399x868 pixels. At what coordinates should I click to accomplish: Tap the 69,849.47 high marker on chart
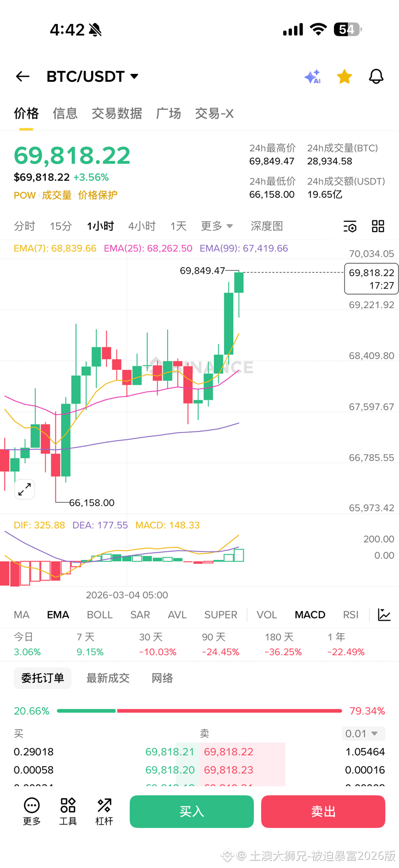202,271
